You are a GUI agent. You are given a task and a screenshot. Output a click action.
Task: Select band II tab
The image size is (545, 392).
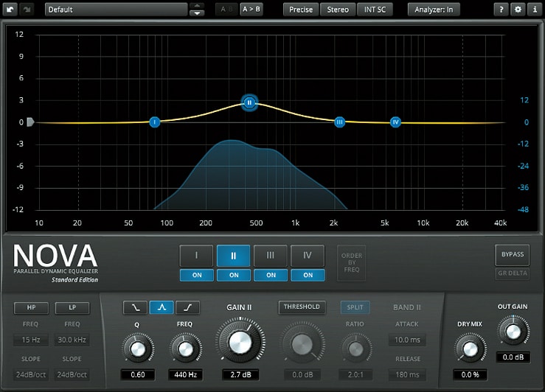233,256
